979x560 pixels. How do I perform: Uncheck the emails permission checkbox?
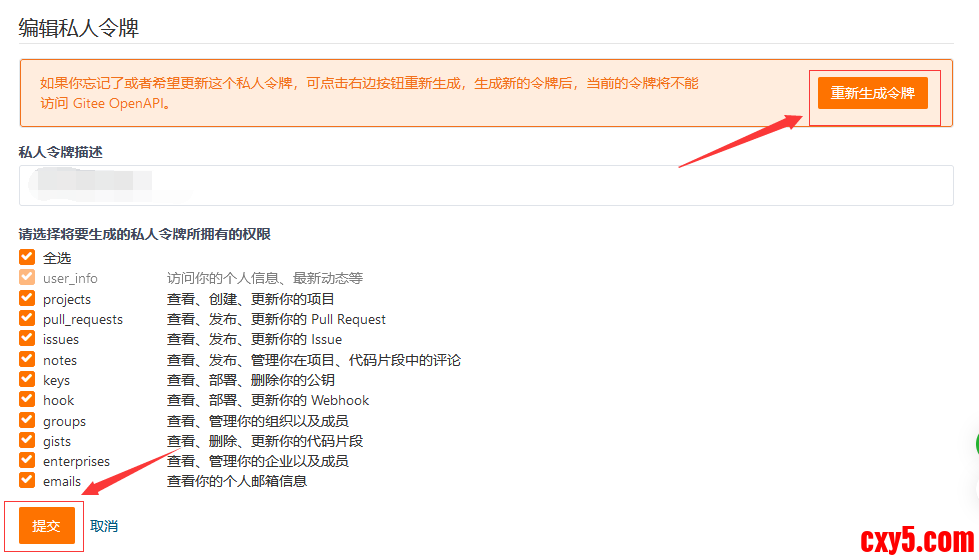27,481
